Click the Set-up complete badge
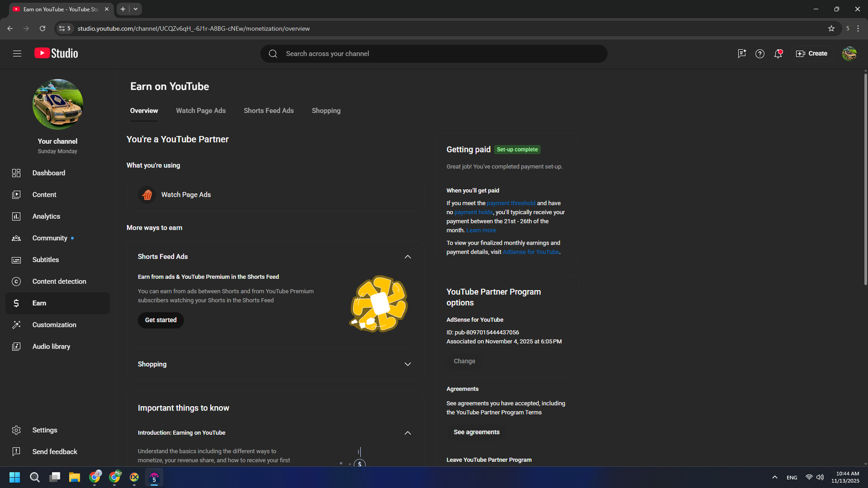The image size is (868, 488). [518, 150]
